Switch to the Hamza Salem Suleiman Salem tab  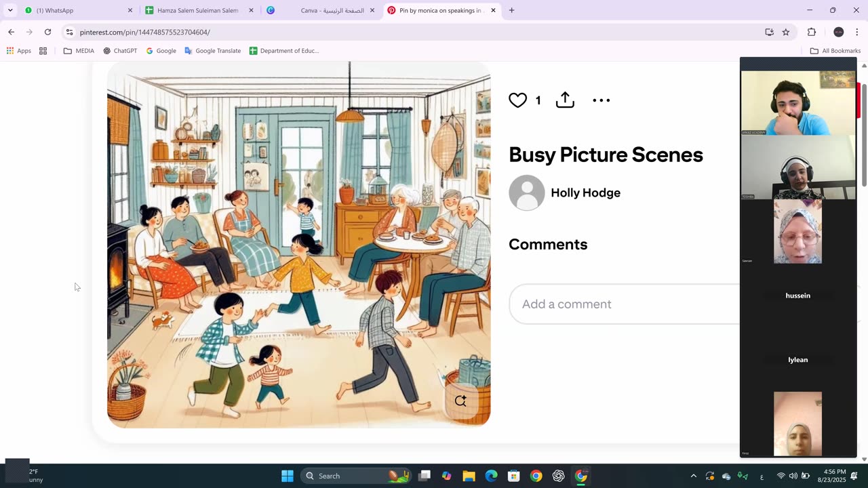[x=197, y=10]
